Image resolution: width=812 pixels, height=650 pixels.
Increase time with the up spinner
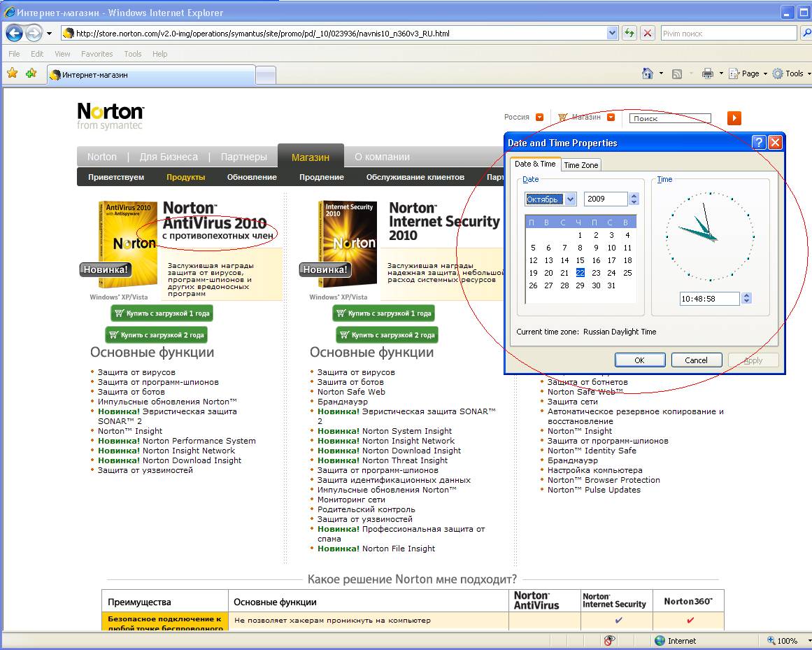click(746, 295)
